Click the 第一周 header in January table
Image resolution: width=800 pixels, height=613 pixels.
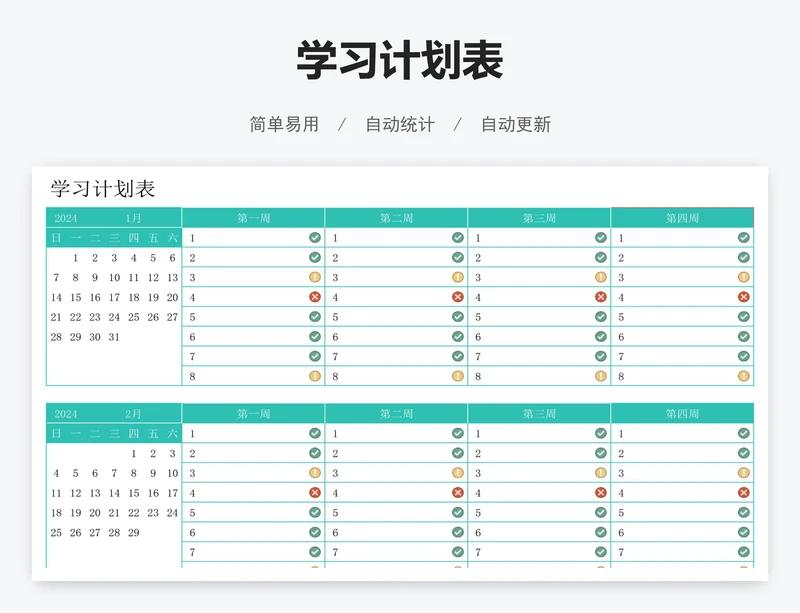[x=253, y=218]
